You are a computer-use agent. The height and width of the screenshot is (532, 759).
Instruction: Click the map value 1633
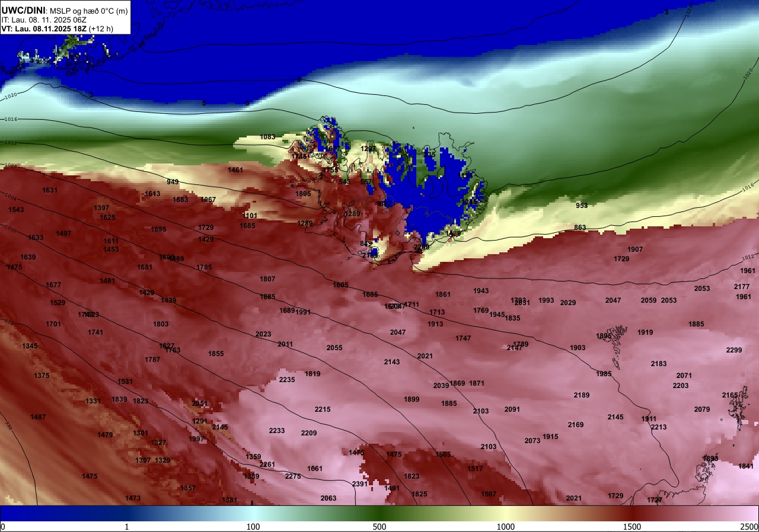36,238
